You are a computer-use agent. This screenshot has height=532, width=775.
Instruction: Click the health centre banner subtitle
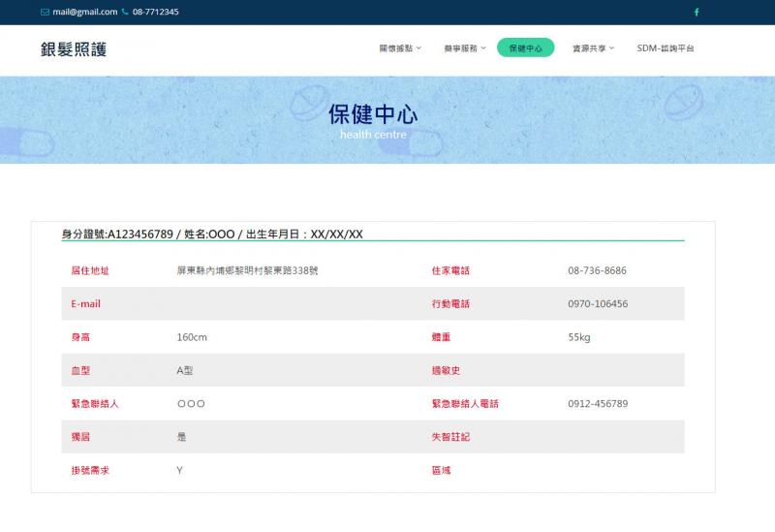(x=373, y=135)
